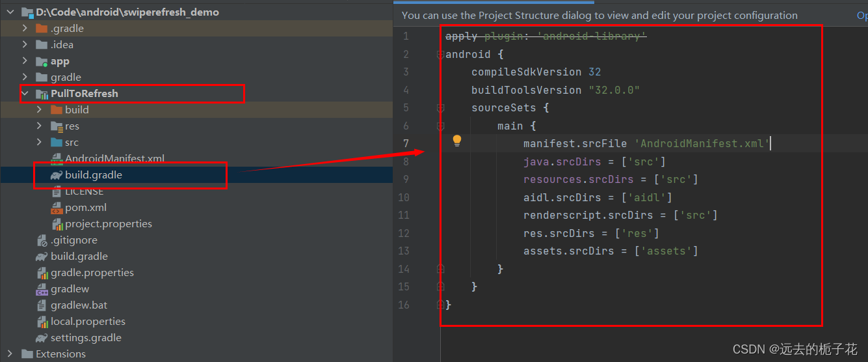Click the java.srcDirs = ['src'] line
868x362 pixels.
pyautogui.click(x=595, y=161)
